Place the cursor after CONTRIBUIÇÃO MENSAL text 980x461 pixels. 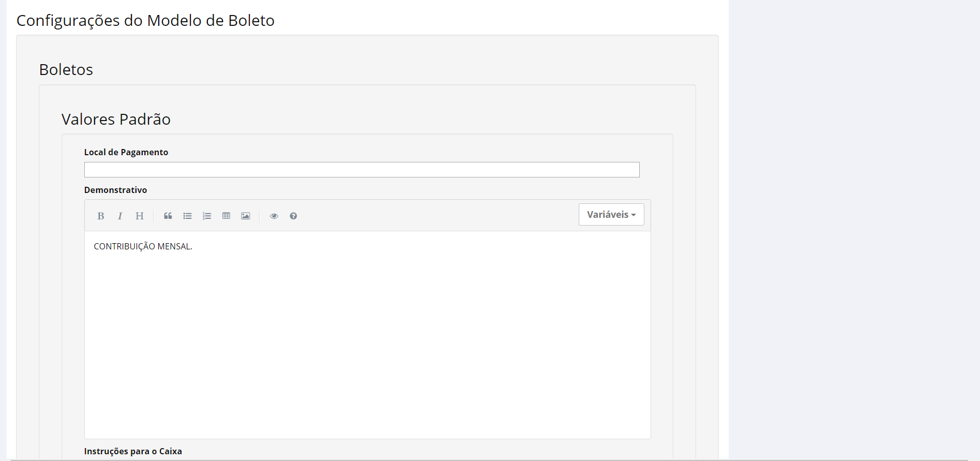coord(193,247)
